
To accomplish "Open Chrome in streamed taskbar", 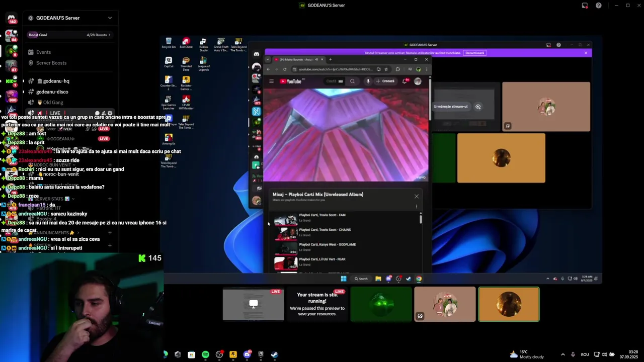I will click(x=419, y=279).
